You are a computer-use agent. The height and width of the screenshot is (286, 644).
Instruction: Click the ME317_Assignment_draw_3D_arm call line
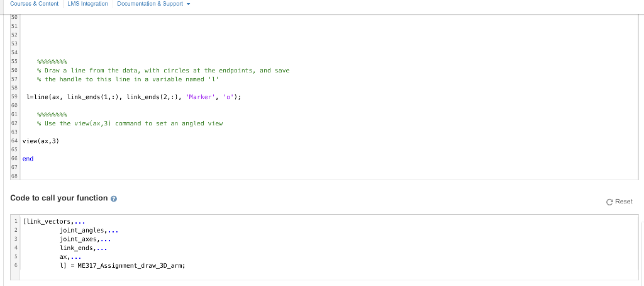tap(123, 266)
